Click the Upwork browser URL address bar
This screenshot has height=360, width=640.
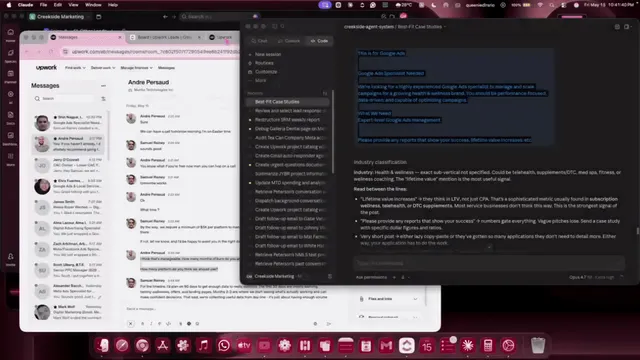pyautogui.click(x=151, y=52)
